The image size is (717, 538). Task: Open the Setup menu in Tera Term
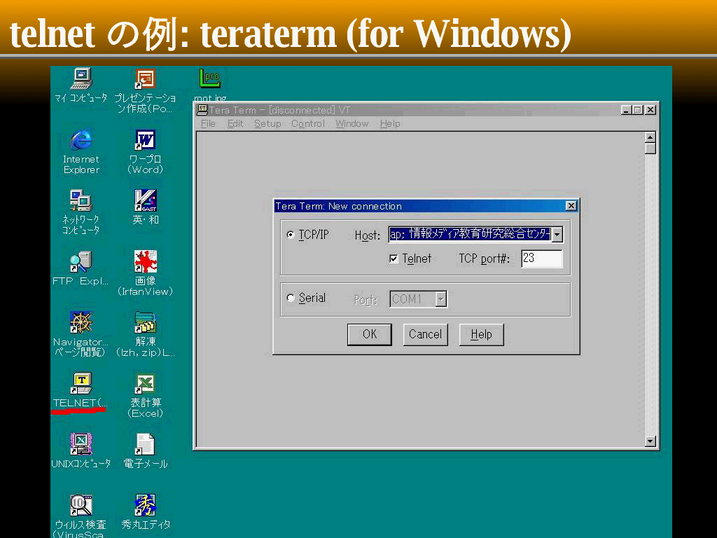click(268, 124)
